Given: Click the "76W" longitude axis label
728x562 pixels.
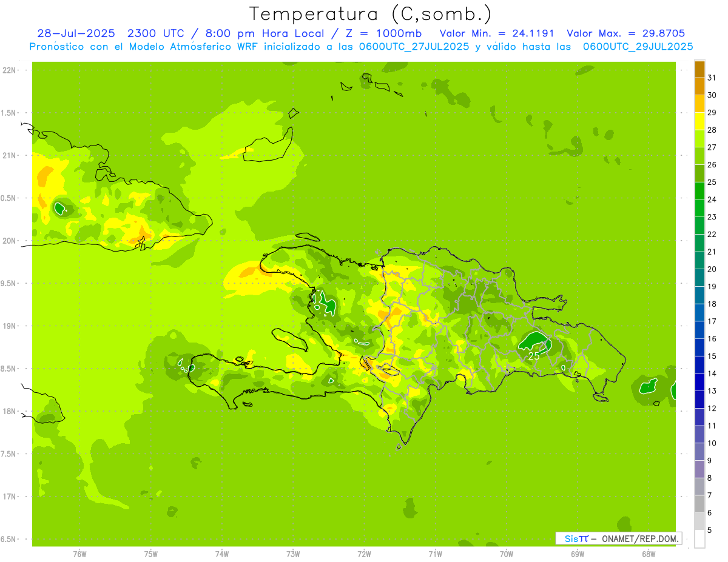Looking at the screenshot, I should [79, 554].
